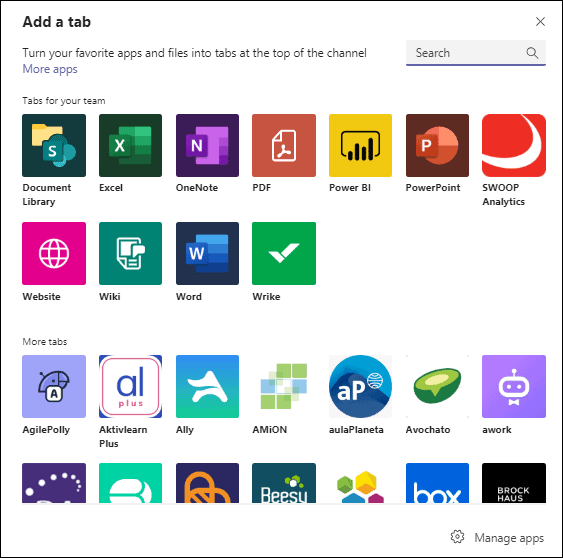This screenshot has width=563, height=558.
Task: Select the Document Library tab app
Action: pyautogui.click(x=54, y=145)
